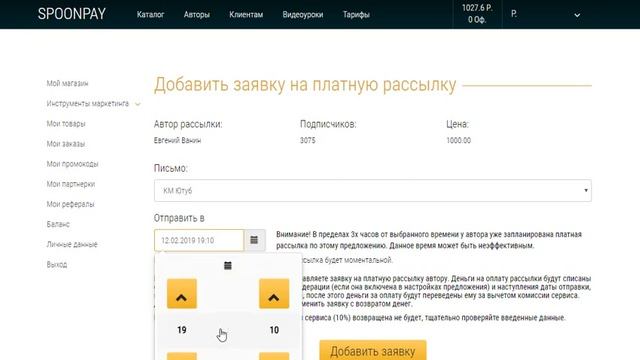Expand the user account dropdown chevron
The image size is (640, 360).
click(577, 15)
